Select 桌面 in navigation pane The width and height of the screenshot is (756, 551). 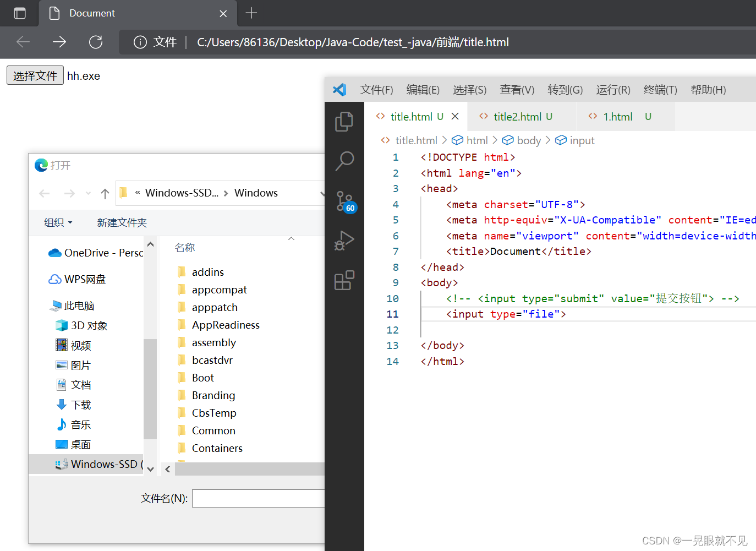(73, 444)
